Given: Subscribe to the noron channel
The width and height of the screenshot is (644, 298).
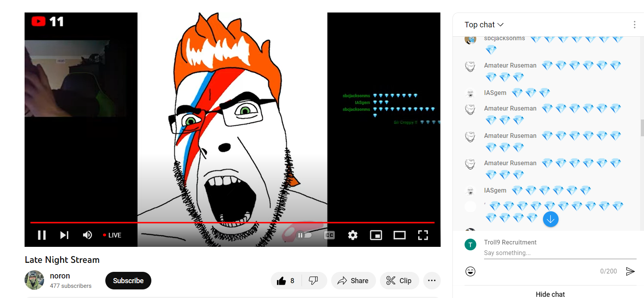Looking at the screenshot, I should click(x=128, y=280).
